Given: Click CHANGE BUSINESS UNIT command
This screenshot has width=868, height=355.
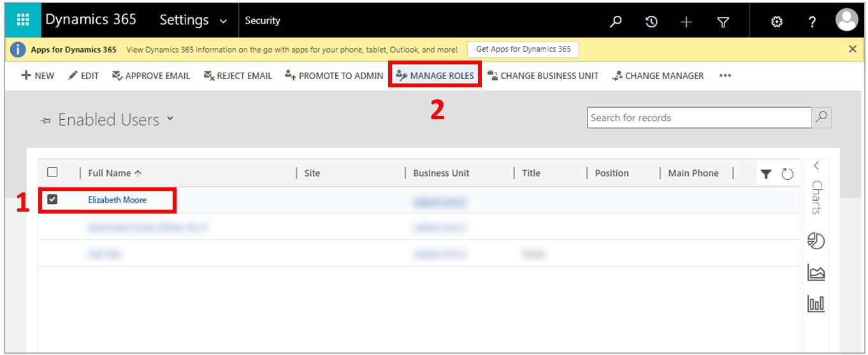Looking at the screenshot, I should (543, 75).
